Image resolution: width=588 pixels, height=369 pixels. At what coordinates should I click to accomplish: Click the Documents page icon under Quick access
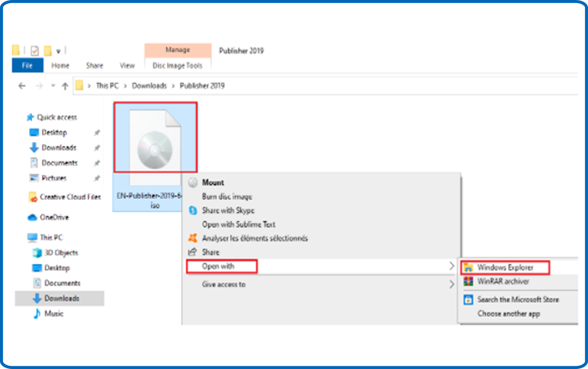click(x=34, y=163)
